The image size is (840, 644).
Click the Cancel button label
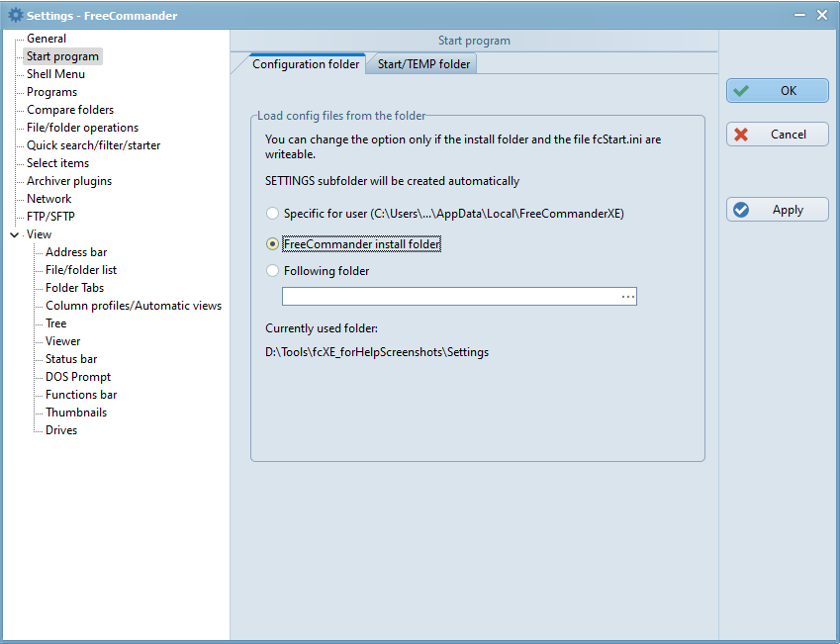tap(788, 135)
